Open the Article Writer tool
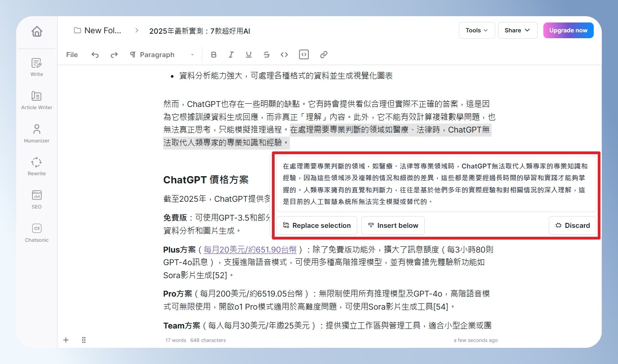 [37, 100]
